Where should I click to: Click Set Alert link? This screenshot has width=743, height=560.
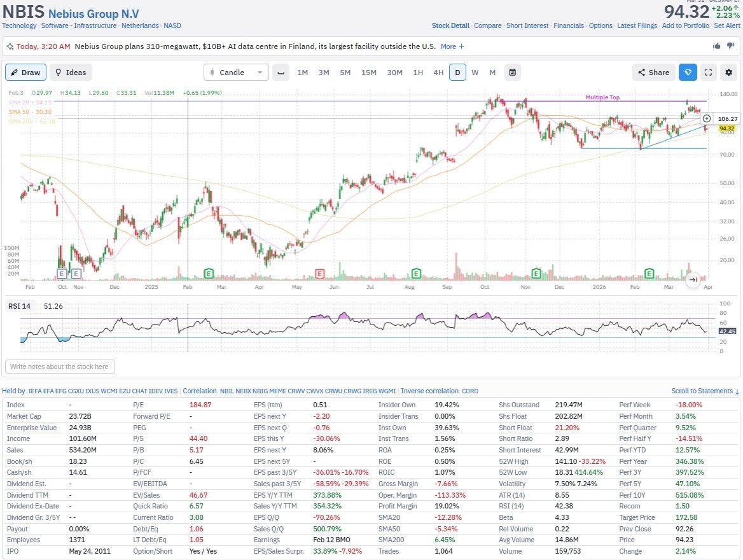[727, 25]
